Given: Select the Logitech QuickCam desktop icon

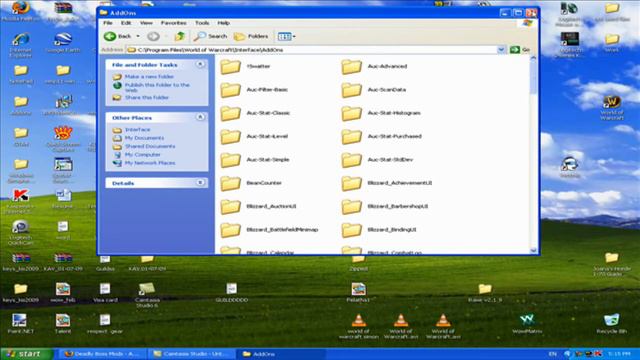Looking at the screenshot, I should coord(20,232).
